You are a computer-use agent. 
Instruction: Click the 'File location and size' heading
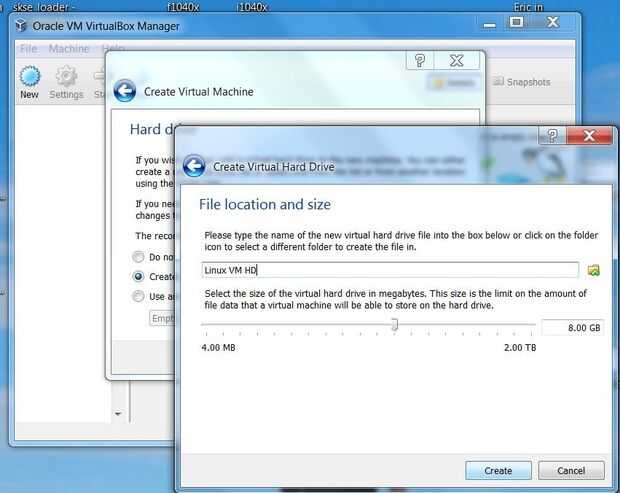(x=265, y=204)
